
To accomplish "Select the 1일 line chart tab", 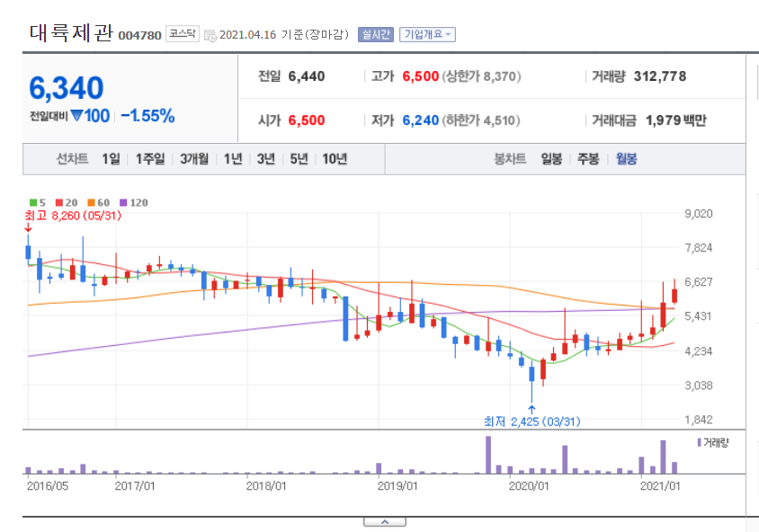I will [x=111, y=159].
